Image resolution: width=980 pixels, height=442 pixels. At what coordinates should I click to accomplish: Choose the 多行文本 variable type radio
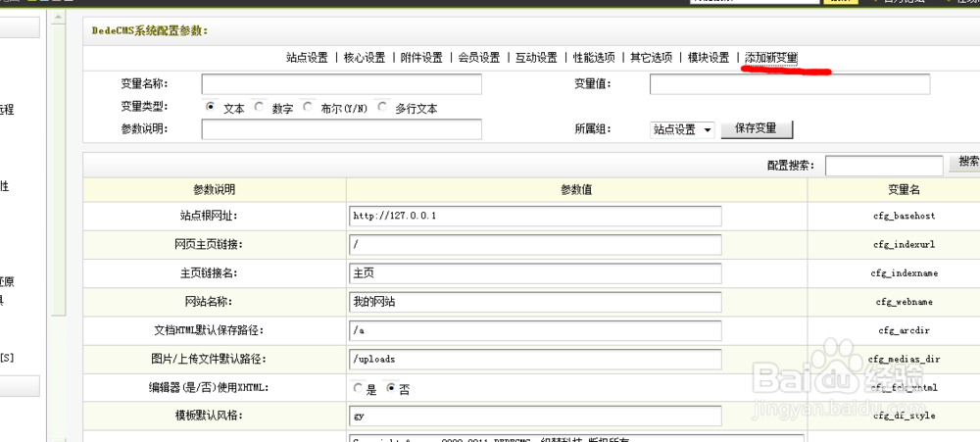click(x=382, y=107)
